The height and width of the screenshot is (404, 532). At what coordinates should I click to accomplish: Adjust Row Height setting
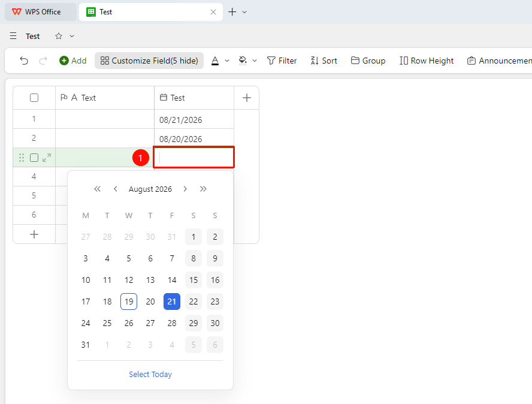coord(427,61)
